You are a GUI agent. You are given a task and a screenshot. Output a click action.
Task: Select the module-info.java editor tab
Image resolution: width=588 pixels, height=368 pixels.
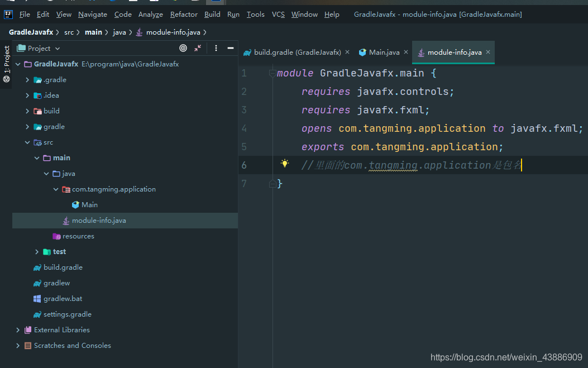(455, 52)
